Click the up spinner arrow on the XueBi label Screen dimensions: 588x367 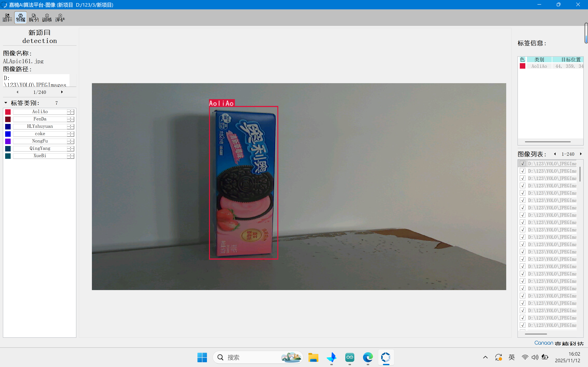[x=70, y=155]
